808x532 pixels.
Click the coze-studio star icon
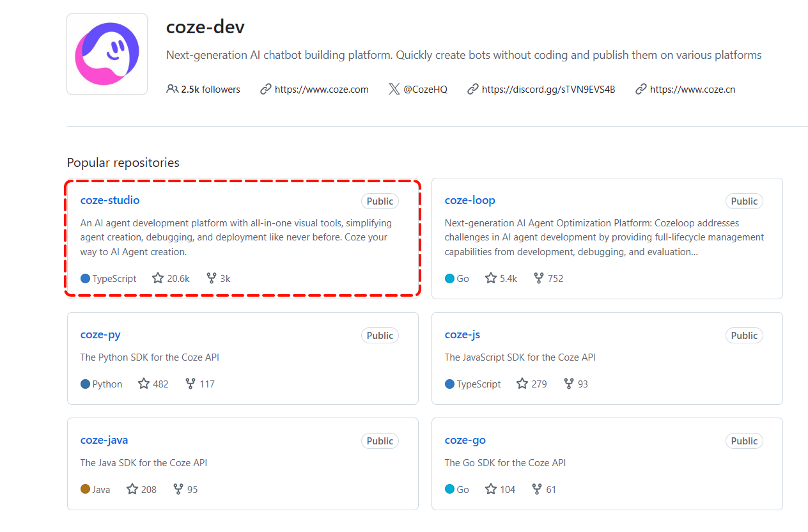tap(158, 278)
